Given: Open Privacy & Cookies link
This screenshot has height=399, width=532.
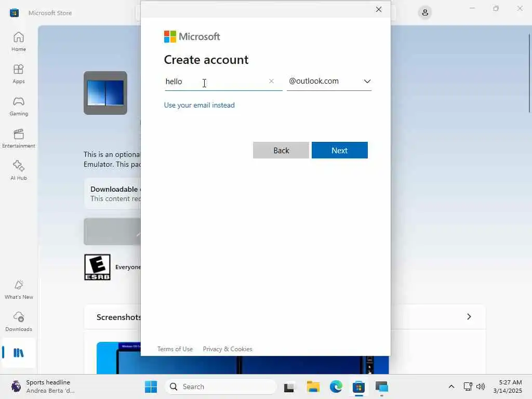Looking at the screenshot, I should (x=228, y=349).
